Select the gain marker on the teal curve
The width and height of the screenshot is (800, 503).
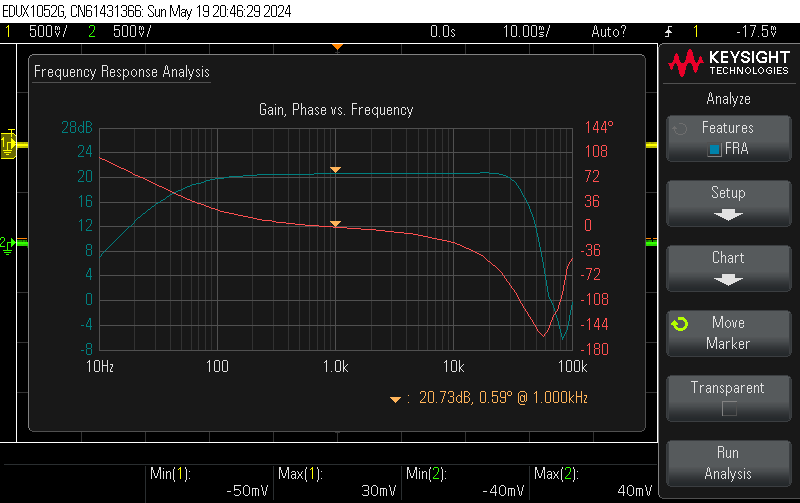click(x=335, y=169)
